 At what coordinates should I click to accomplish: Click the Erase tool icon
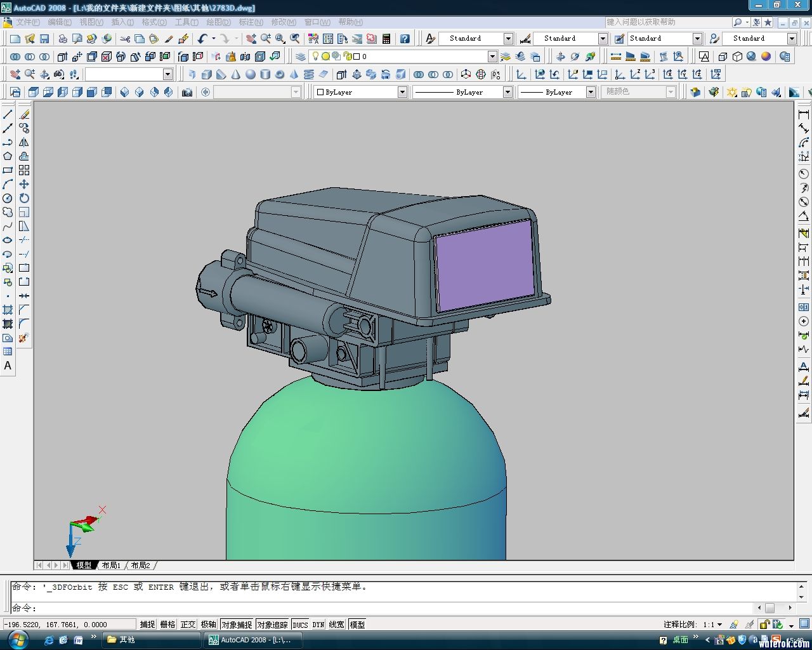[x=24, y=114]
